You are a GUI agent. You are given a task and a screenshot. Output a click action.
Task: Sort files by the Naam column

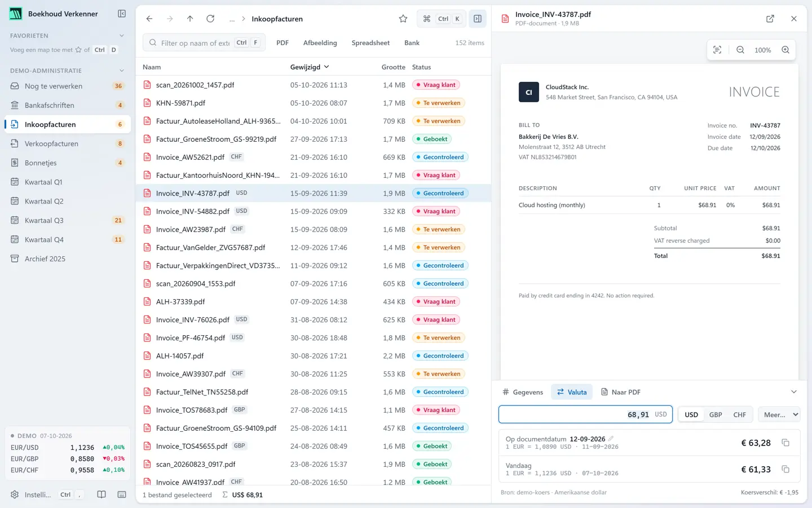click(152, 67)
